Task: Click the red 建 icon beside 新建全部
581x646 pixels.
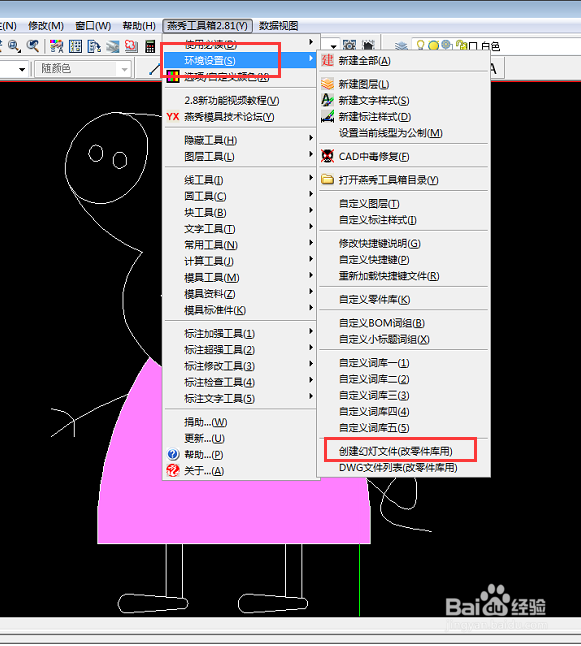Action: pos(328,61)
